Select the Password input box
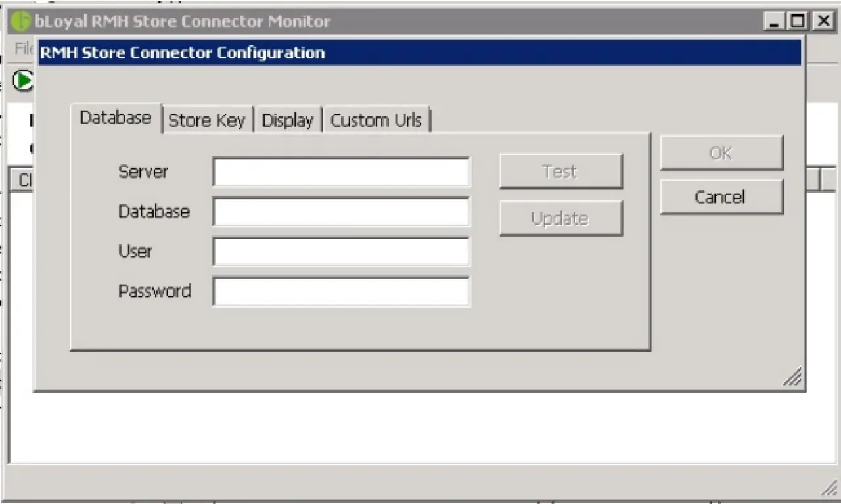This screenshot has height=504, width=841. pos(342,292)
